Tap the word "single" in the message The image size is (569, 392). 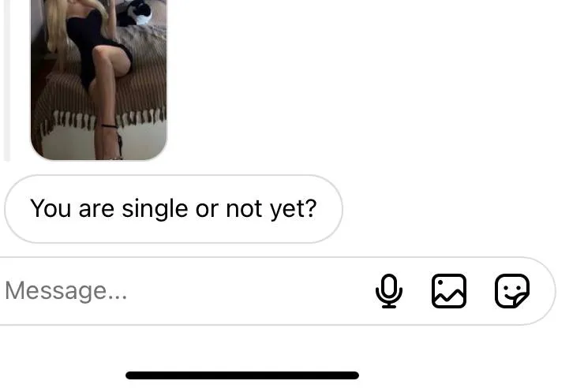[x=155, y=209]
